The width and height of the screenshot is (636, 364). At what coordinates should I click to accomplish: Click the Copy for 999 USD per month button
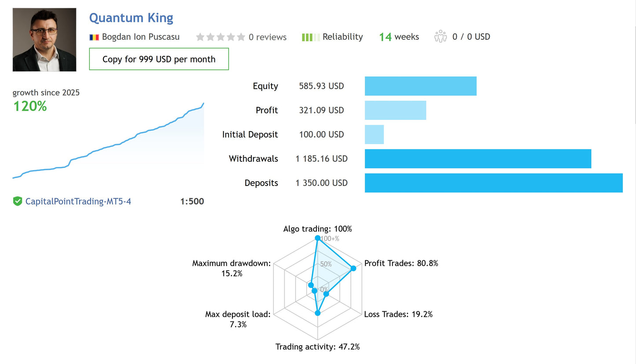pos(159,59)
